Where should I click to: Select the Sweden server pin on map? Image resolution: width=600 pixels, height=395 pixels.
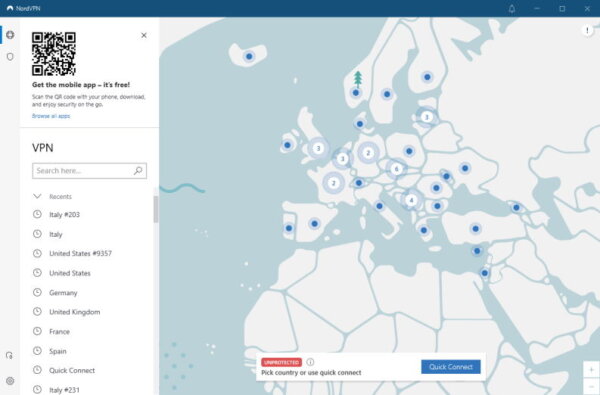coord(387,94)
